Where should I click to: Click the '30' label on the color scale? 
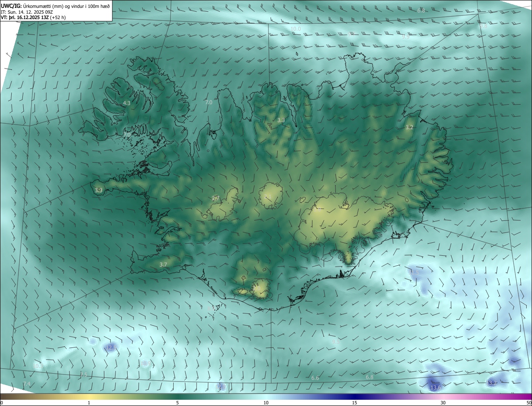coord(443,403)
